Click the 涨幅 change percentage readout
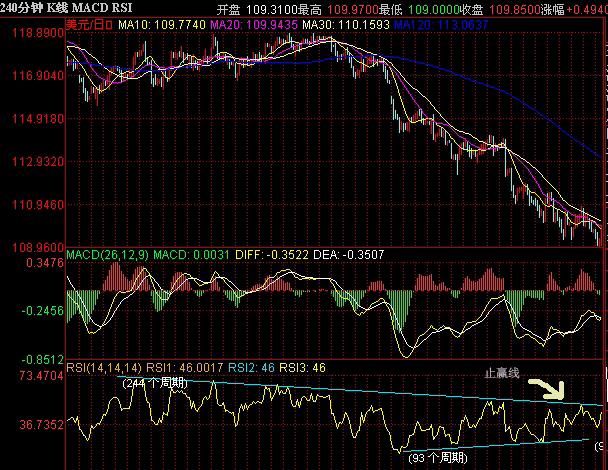Screen dimensions: 608x470 point(574,9)
